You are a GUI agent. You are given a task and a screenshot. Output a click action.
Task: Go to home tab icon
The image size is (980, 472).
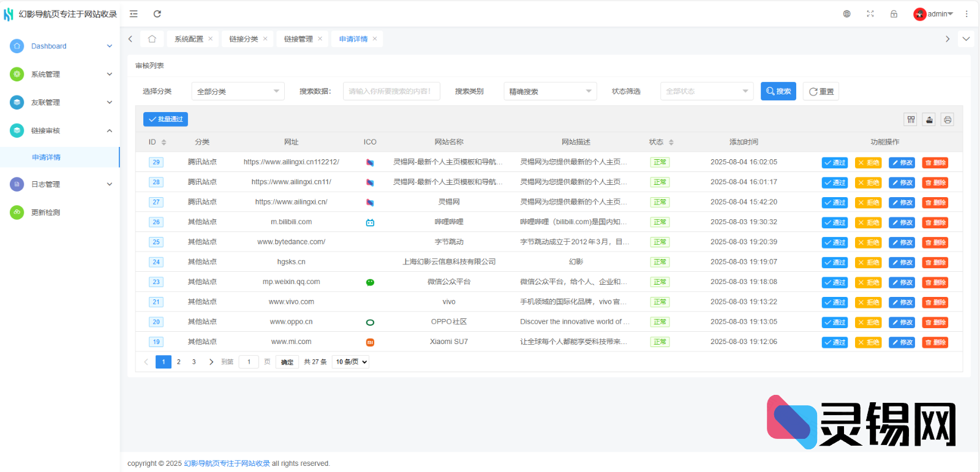[152, 39]
